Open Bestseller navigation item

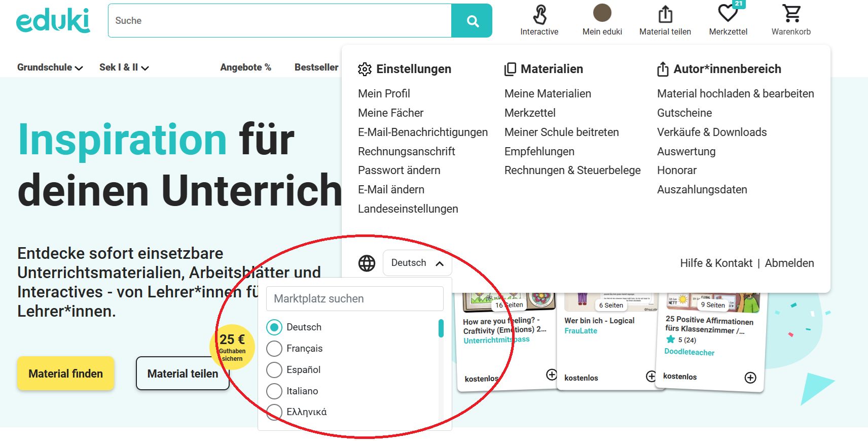[x=316, y=67]
